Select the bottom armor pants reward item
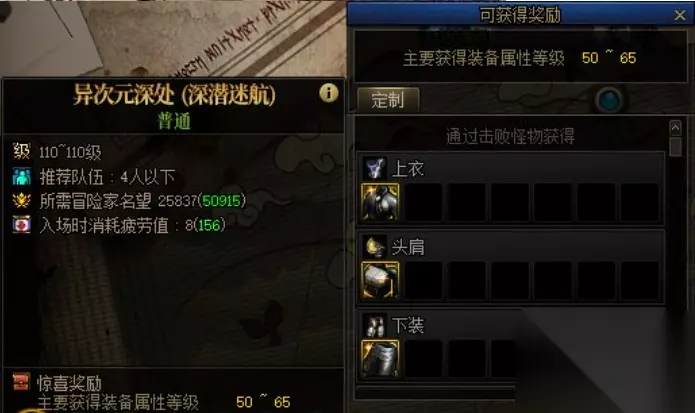695x413 pixels. pos(380,358)
